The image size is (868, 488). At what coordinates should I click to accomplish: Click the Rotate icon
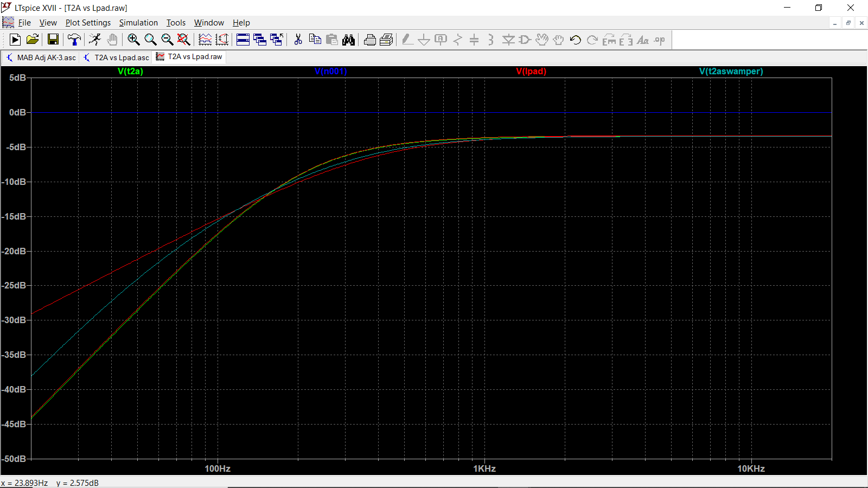click(609, 40)
